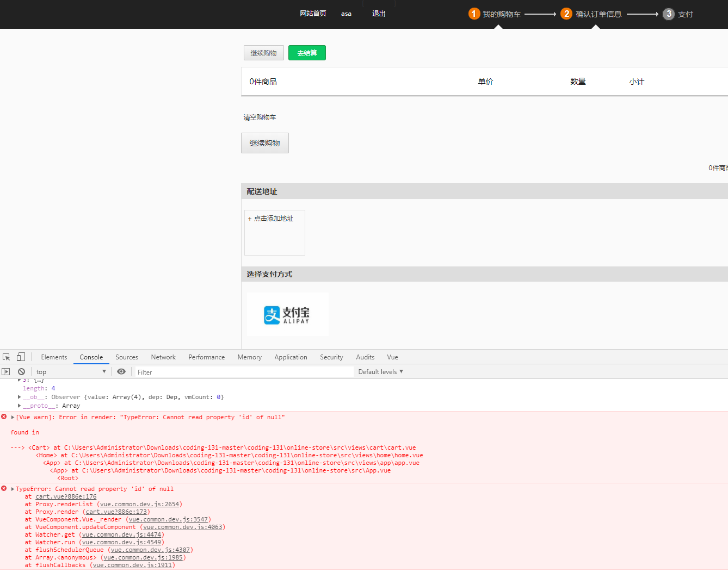Open the Audits tab
728x572 pixels.
tap(365, 357)
